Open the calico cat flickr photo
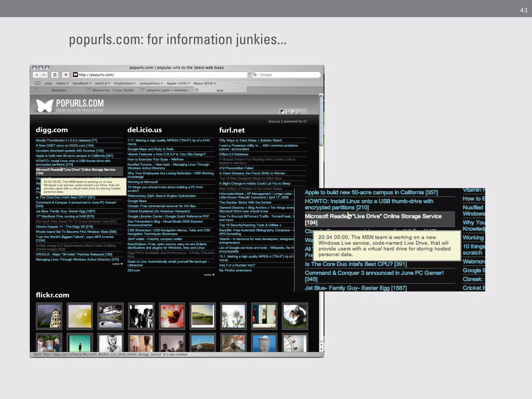The height and width of the screenshot is (399, 532). pyautogui.click(x=295, y=316)
